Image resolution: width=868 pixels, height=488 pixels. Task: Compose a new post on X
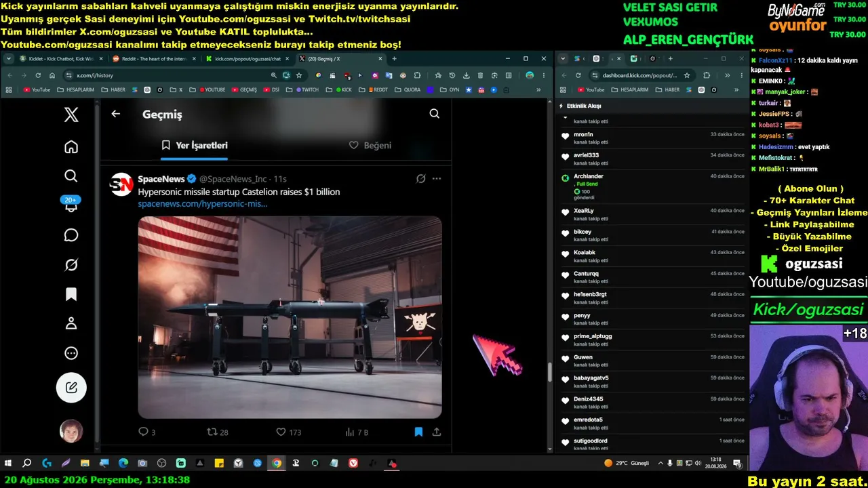71,388
